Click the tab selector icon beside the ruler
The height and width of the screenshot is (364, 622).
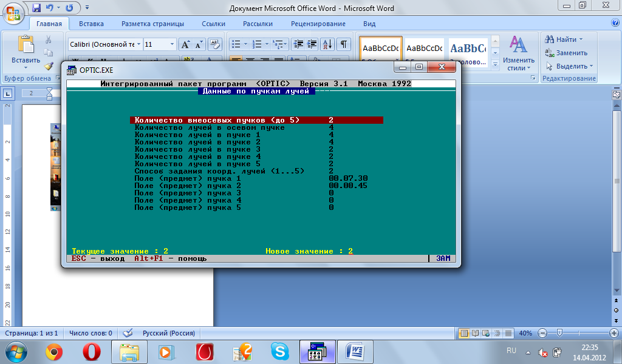click(7, 93)
